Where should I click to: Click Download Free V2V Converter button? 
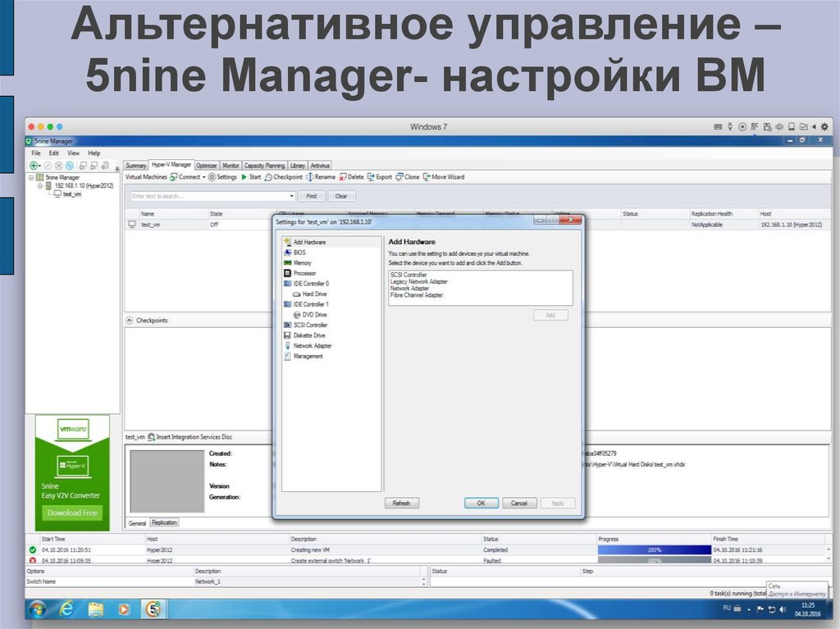tap(72, 513)
